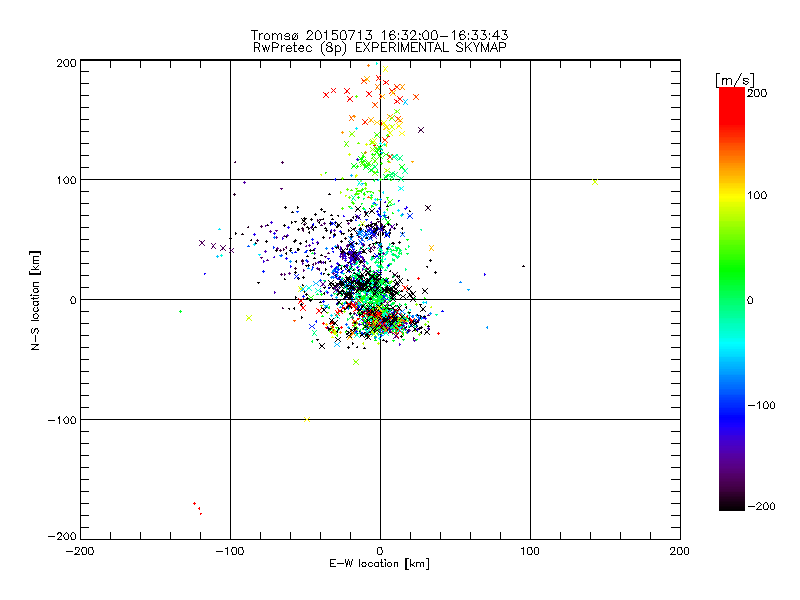Click the 'E-W location [km]' axis label
Image resolution: width=800 pixels, height=600 pixels.
pyautogui.click(x=379, y=563)
